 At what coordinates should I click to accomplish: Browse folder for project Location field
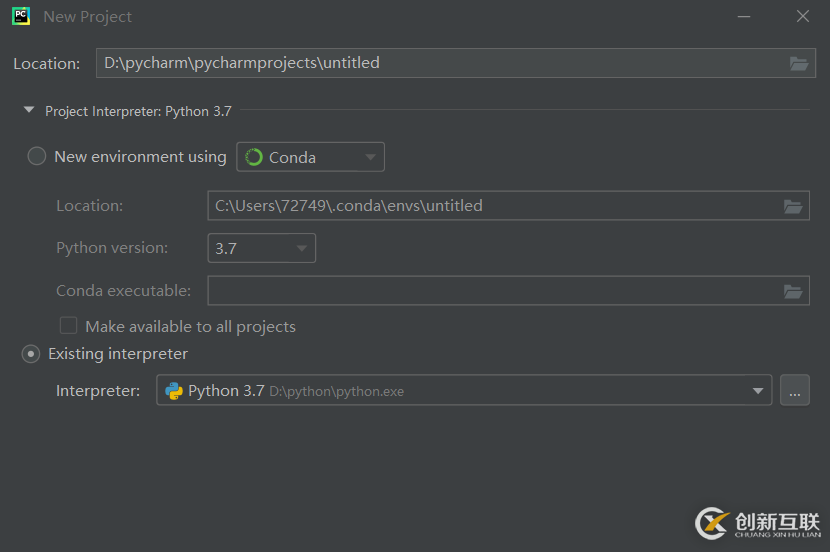[x=798, y=63]
